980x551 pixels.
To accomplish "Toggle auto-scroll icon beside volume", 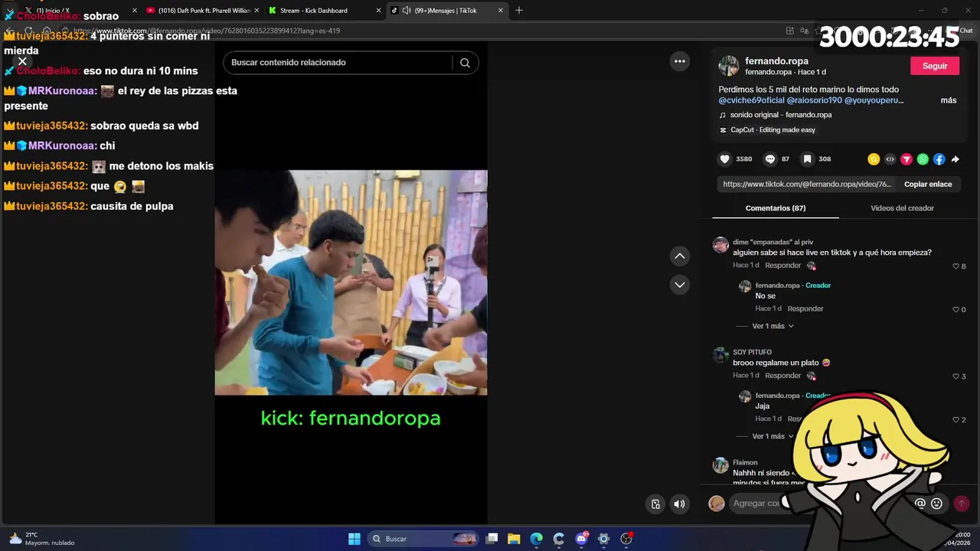I will 655,504.
